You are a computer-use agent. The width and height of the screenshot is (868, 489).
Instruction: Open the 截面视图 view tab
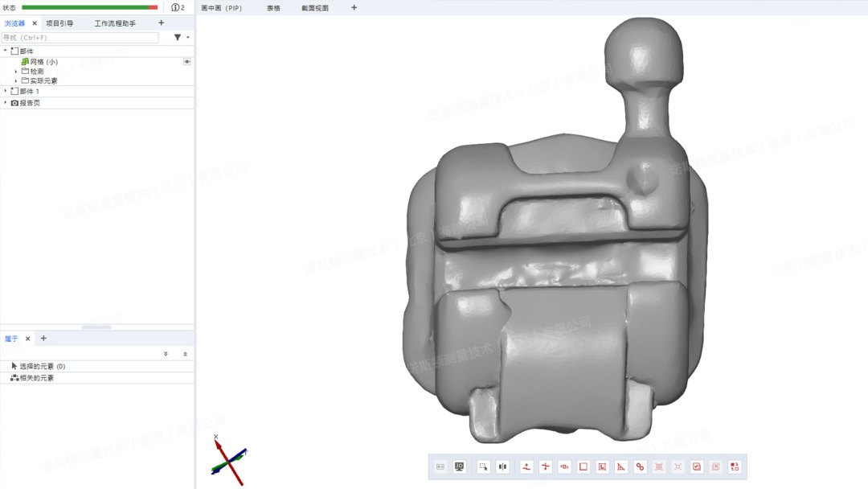pos(315,7)
